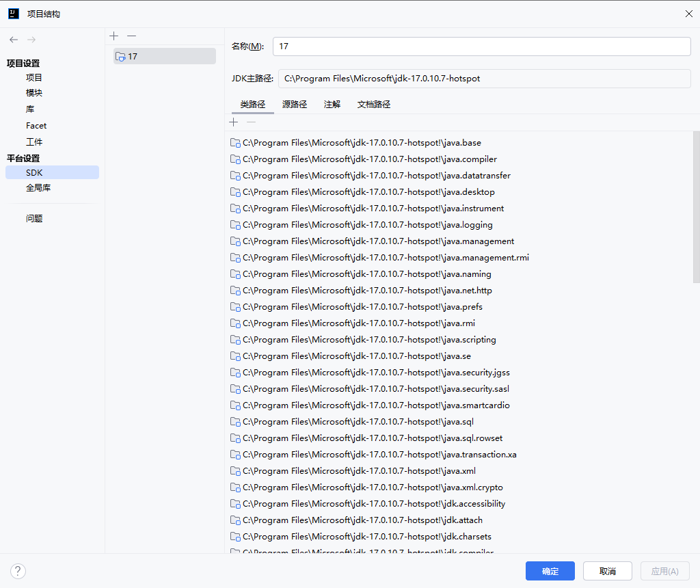This screenshot has width=700, height=588.
Task: Click the 应用(A) button
Action: tap(664, 571)
